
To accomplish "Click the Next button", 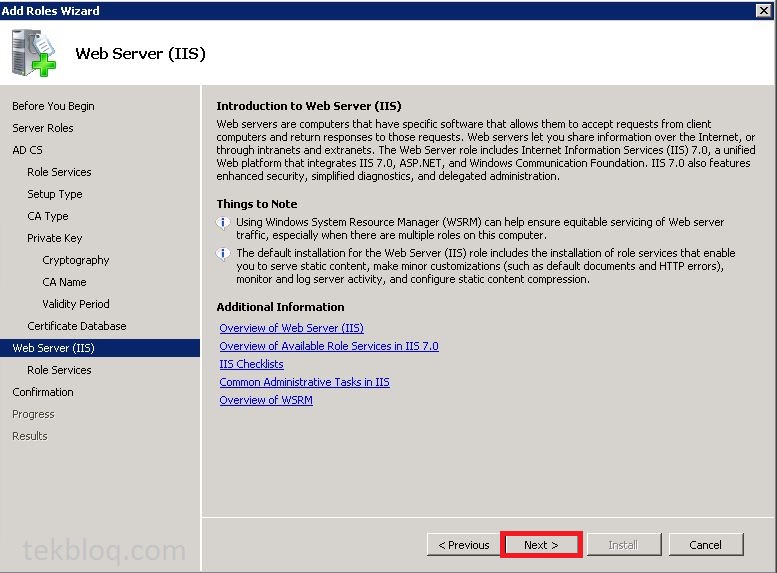I will [x=541, y=545].
